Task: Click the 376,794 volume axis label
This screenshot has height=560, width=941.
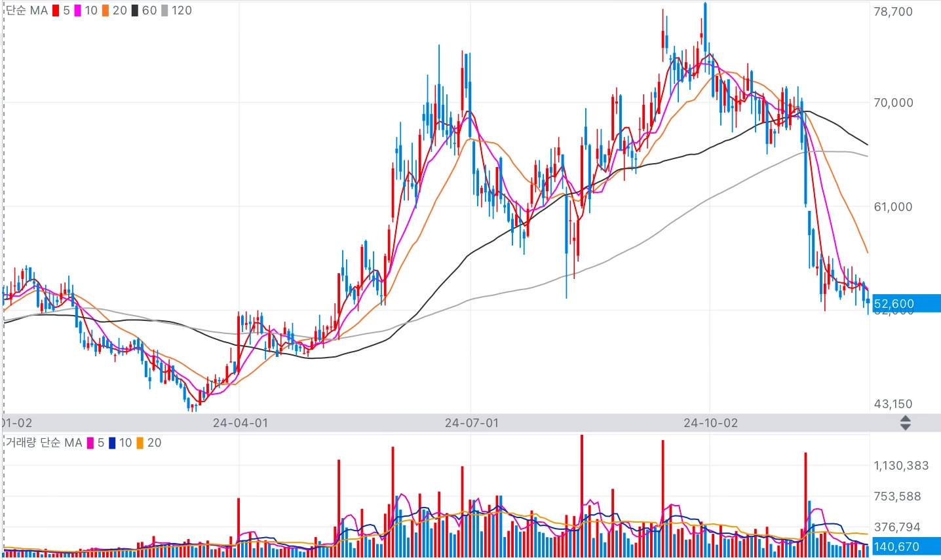Action: [x=897, y=527]
